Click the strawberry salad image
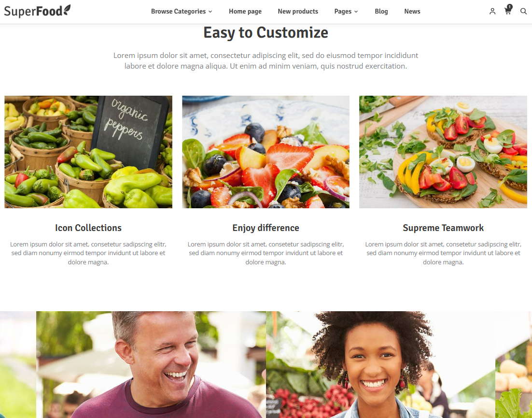This screenshot has width=532, height=418. (266, 152)
